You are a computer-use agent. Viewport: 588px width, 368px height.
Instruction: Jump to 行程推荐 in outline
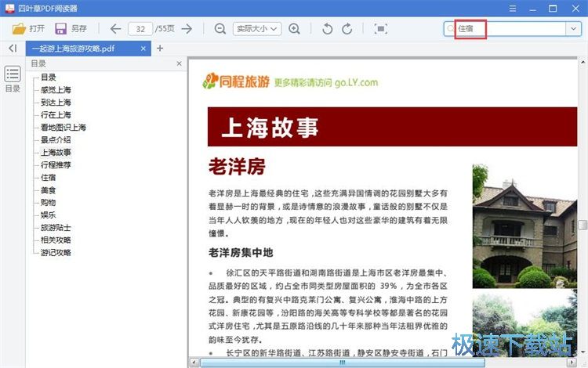pos(56,164)
